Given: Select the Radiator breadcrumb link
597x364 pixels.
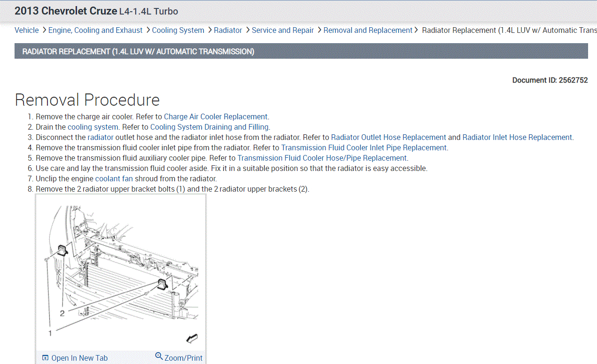Looking at the screenshot, I should (x=228, y=30).
